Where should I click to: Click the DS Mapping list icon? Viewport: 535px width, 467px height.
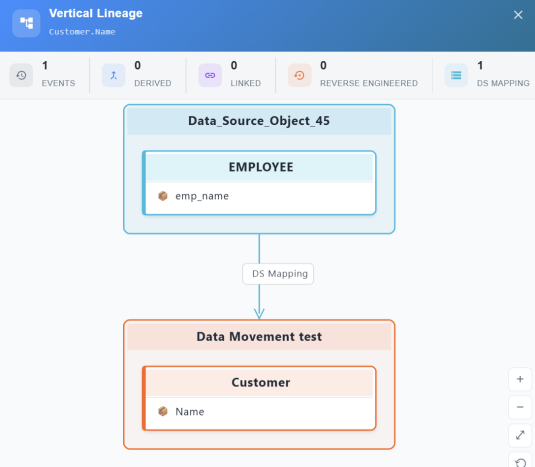456,75
